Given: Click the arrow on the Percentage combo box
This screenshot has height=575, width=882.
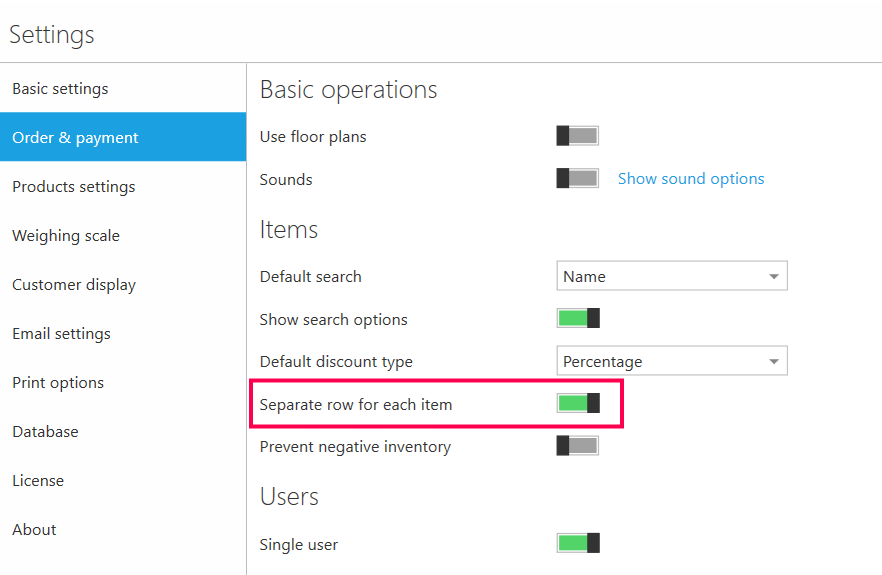Looking at the screenshot, I should (773, 362).
